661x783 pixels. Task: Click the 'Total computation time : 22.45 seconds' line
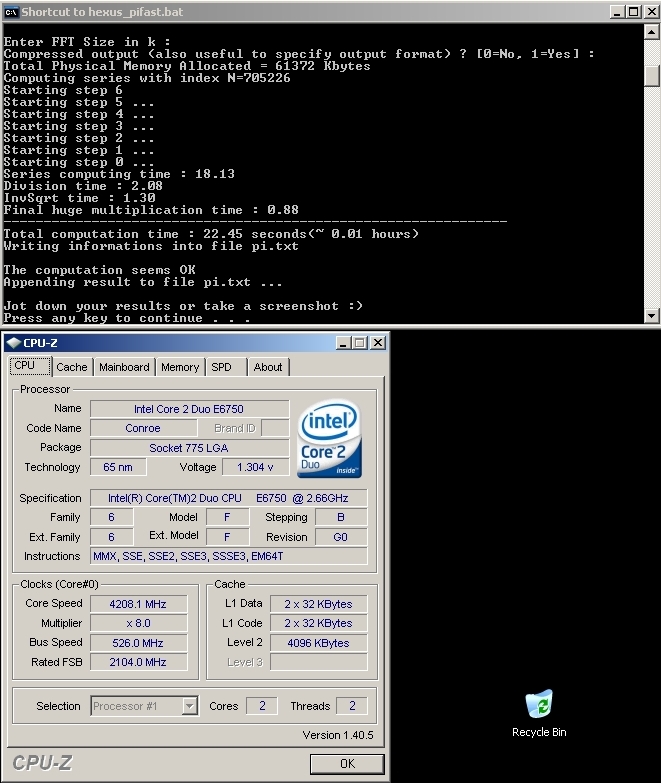pos(211,234)
